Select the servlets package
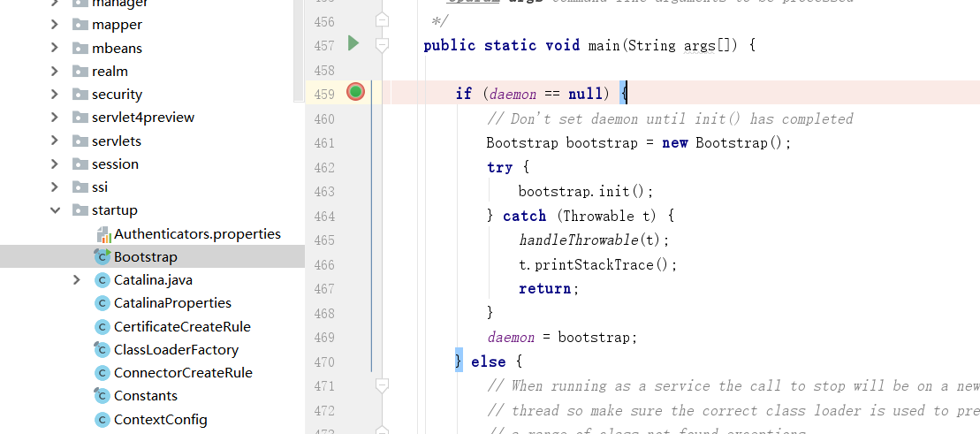The height and width of the screenshot is (434, 980). 117,141
